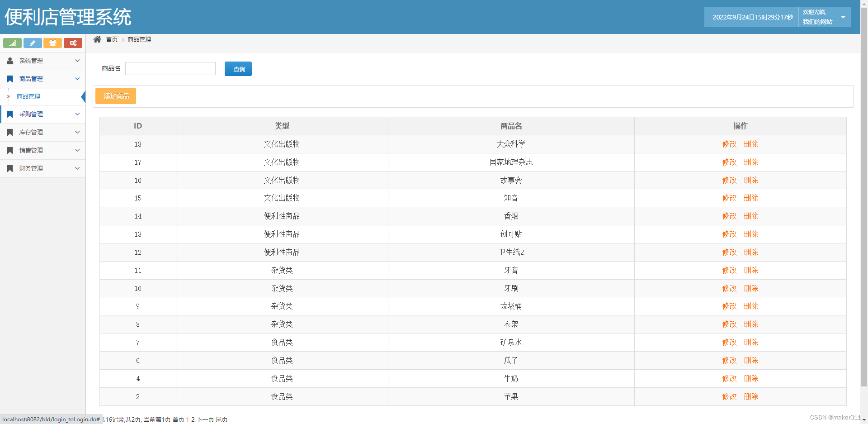Go to 下一页 in pagination
868x424 pixels.
pos(205,419)
